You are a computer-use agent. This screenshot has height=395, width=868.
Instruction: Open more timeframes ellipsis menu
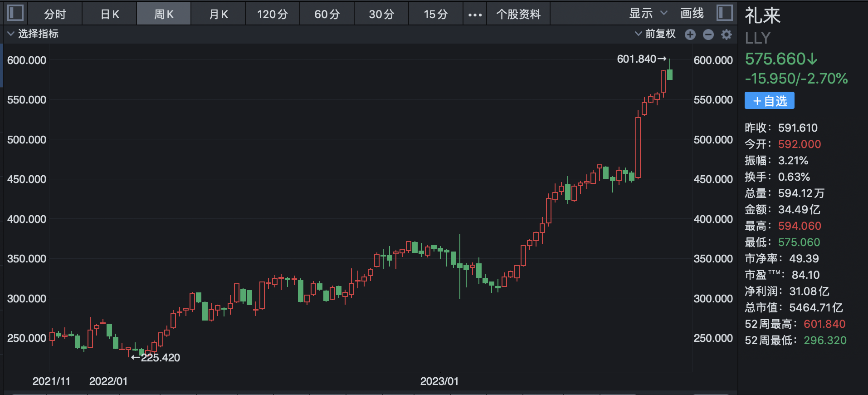[x=475, y=15]
